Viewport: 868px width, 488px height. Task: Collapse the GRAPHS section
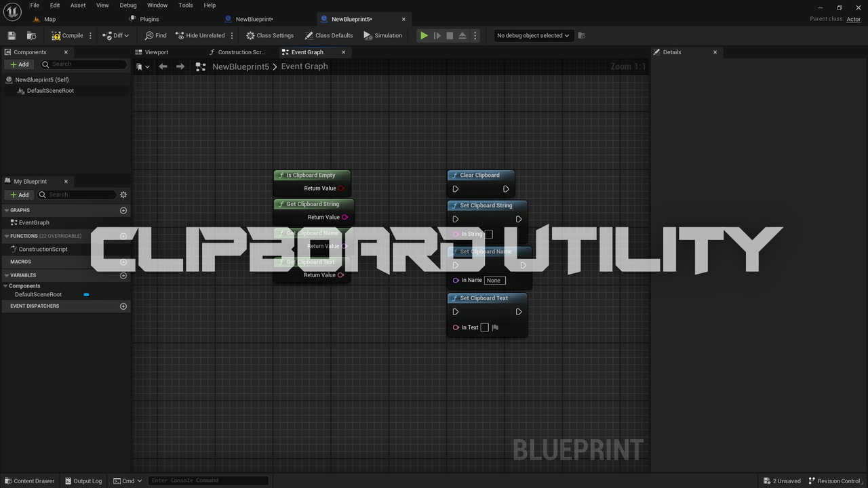click(x=6, y=210)
